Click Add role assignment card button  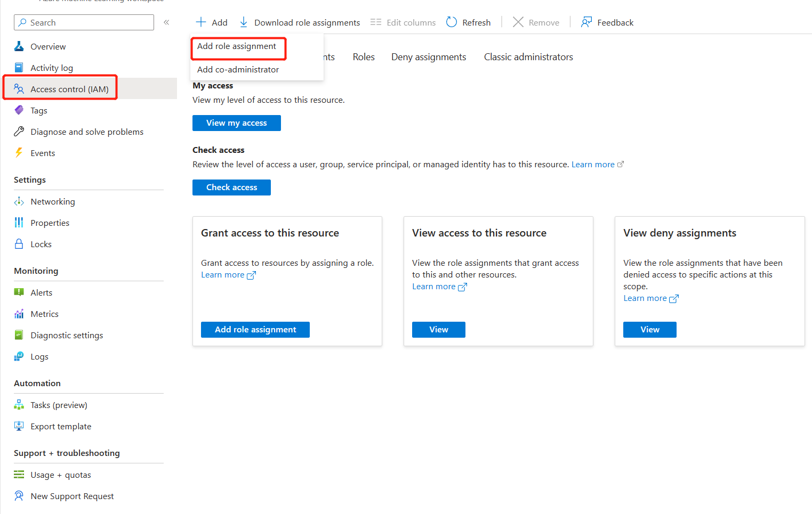(x=255, y=330)
